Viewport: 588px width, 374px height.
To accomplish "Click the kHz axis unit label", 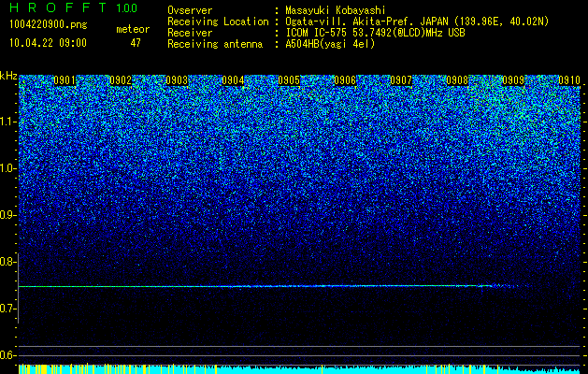I will (x=8, y=76).
